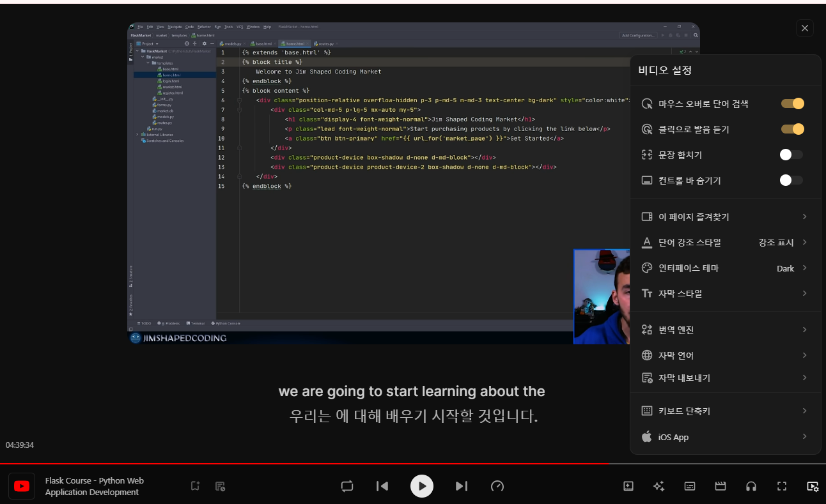Click the translation engine icon

point(647,330)
